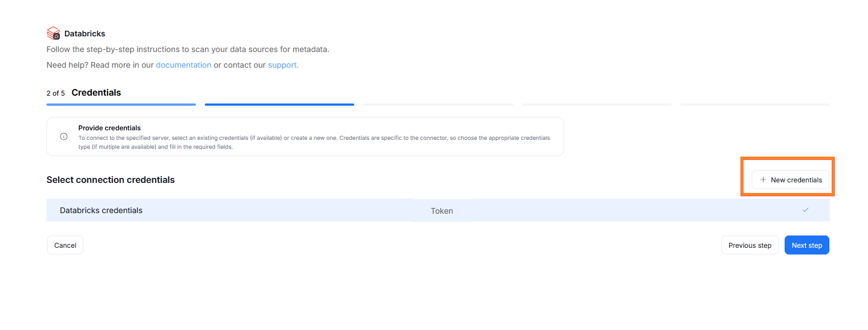This screenshot has width=868, height=330.
Task: Click the checkmark on Databricks credentials row
Action: [805, 210]
